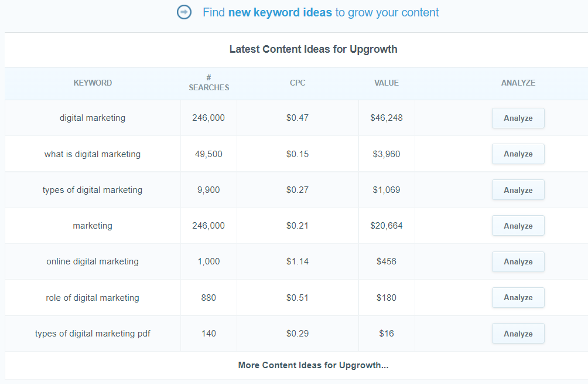Click the KEYWORD column header
Viewport: 588px width, 384px height.
point(93,83)
